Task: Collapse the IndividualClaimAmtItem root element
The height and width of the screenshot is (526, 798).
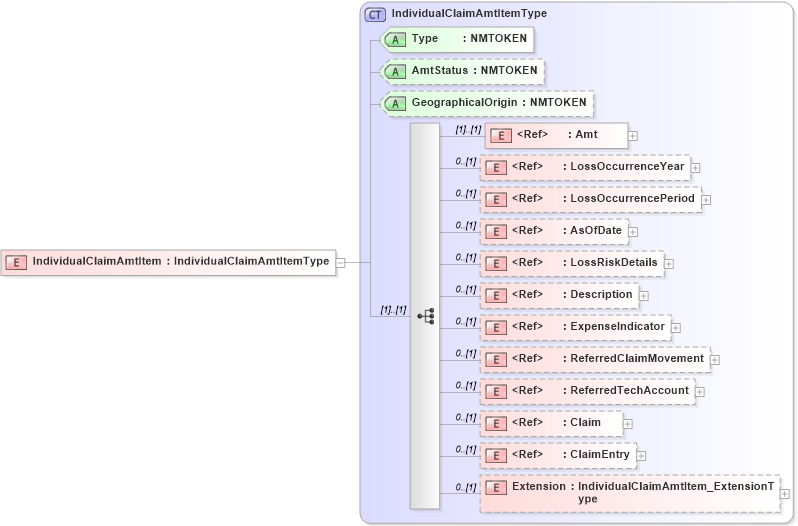Action: point(340,263)
